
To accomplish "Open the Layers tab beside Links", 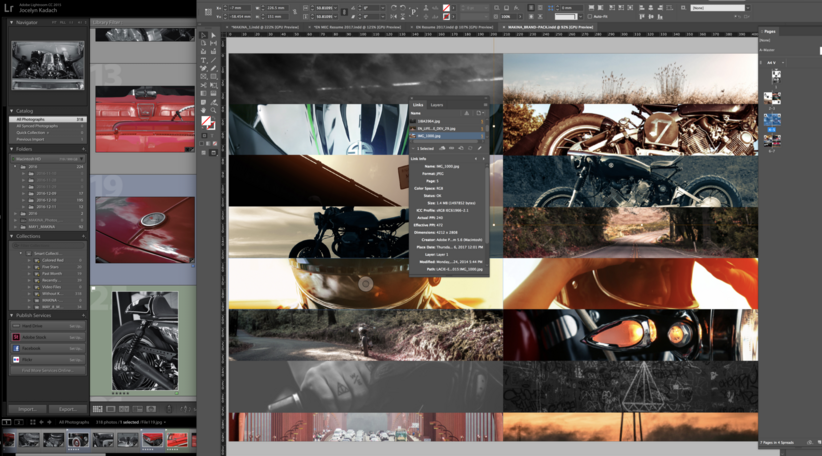I will pos(437,105).
